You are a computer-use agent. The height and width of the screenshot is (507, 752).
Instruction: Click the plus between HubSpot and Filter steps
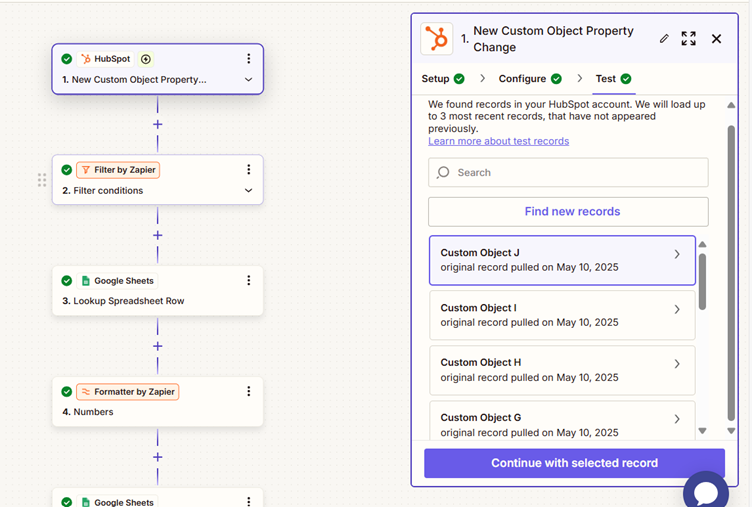click(x=157, y=125)
